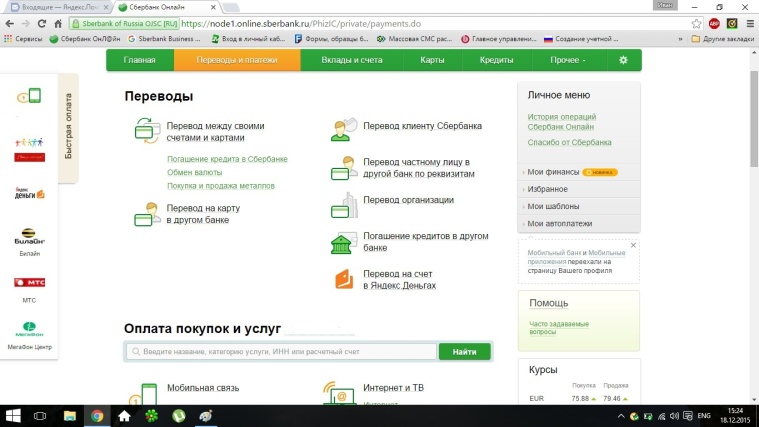Bookmark the page with the star icon
This screenshot has height=427, width=759.
tap(696, 24)
